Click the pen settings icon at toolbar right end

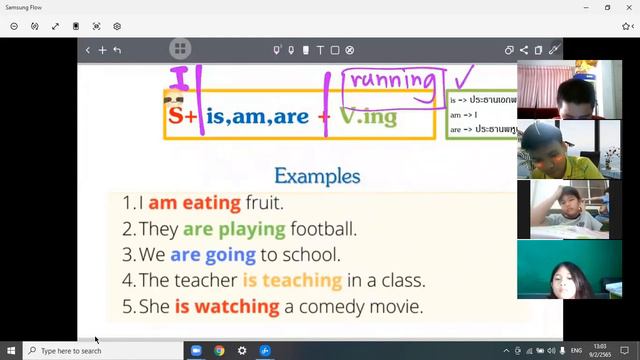pos(553,49)
